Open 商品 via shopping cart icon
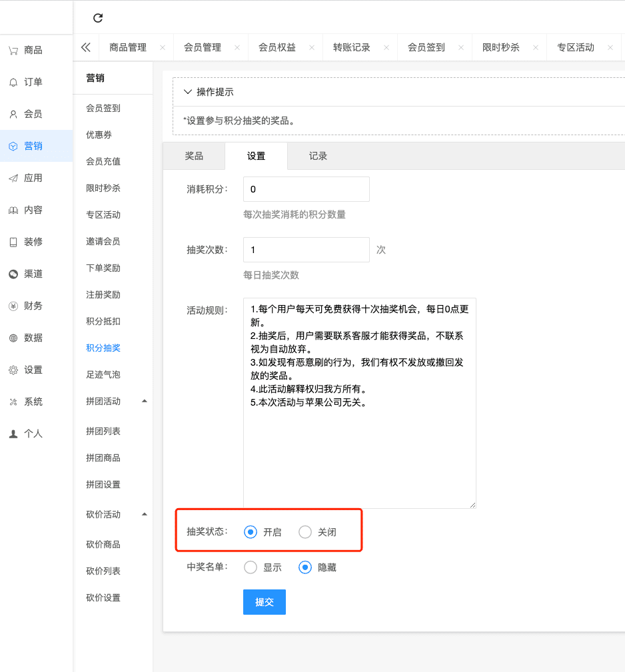 click(13, 50)
